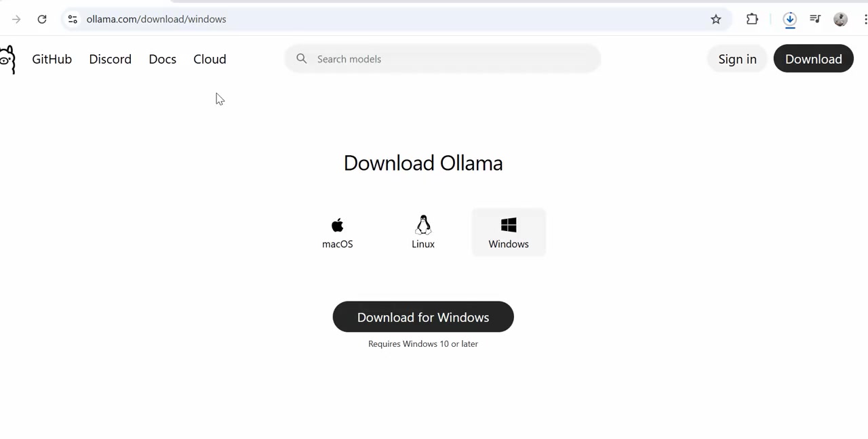Click the site information icon in address bar

coord(73,19)
